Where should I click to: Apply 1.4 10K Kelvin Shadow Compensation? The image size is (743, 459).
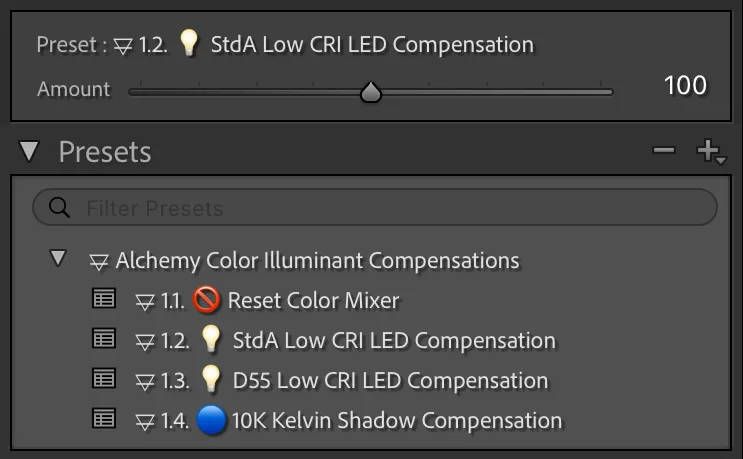[x=396, y=420]
